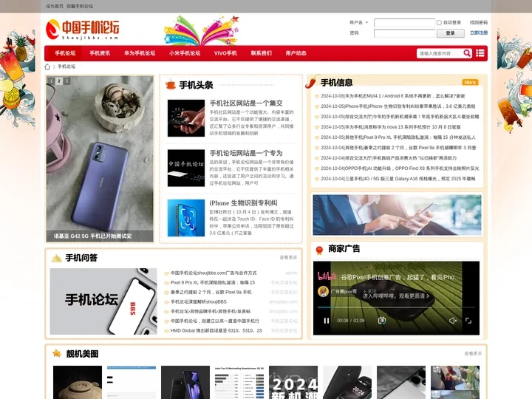Click 设为首页 in the top bar
Image resolution: width=532 pixels, height=399 pixels.
pos(54,6)
